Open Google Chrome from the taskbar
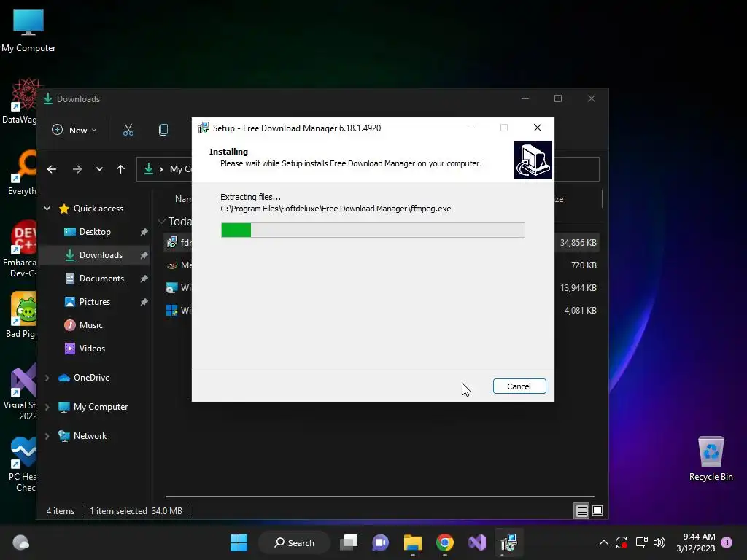Viewport: 747px width, 560px height. (x=445, y=542)
